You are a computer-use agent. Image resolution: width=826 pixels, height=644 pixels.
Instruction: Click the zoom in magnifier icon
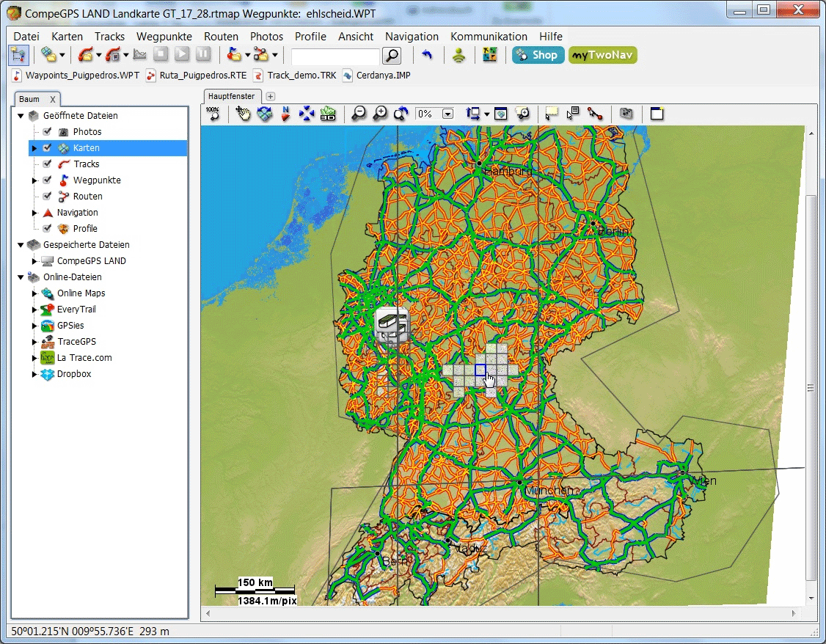pos(380,114)
